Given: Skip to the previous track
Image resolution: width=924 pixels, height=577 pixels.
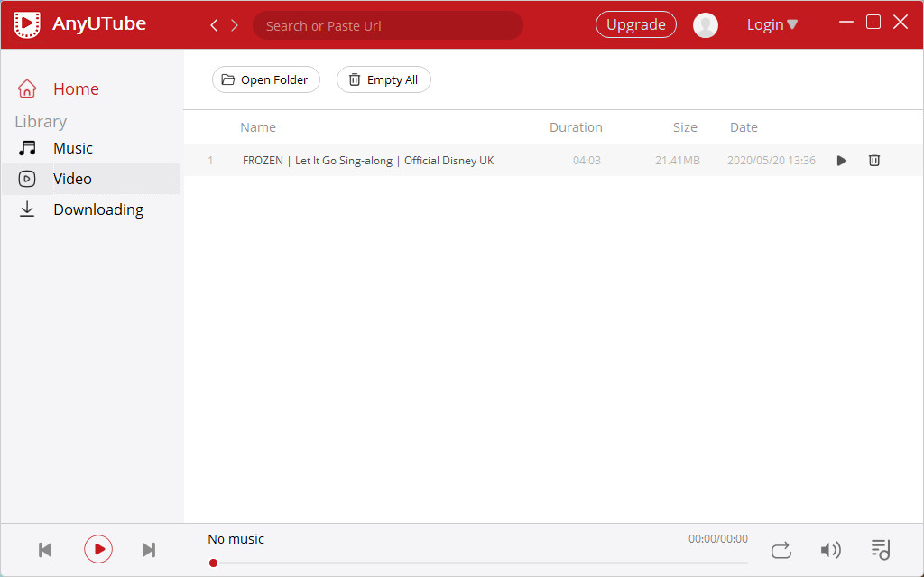Looking at the screenshot, I should point(45,550).
